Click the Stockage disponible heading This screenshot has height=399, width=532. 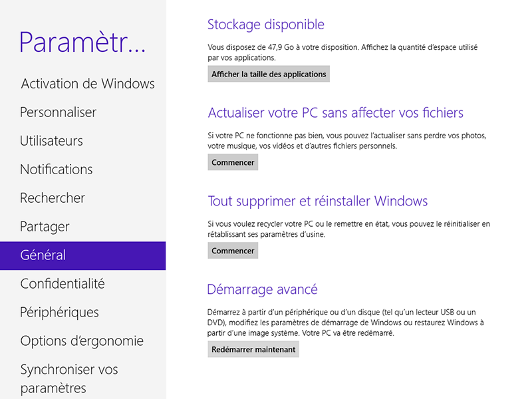coord(266,25)
